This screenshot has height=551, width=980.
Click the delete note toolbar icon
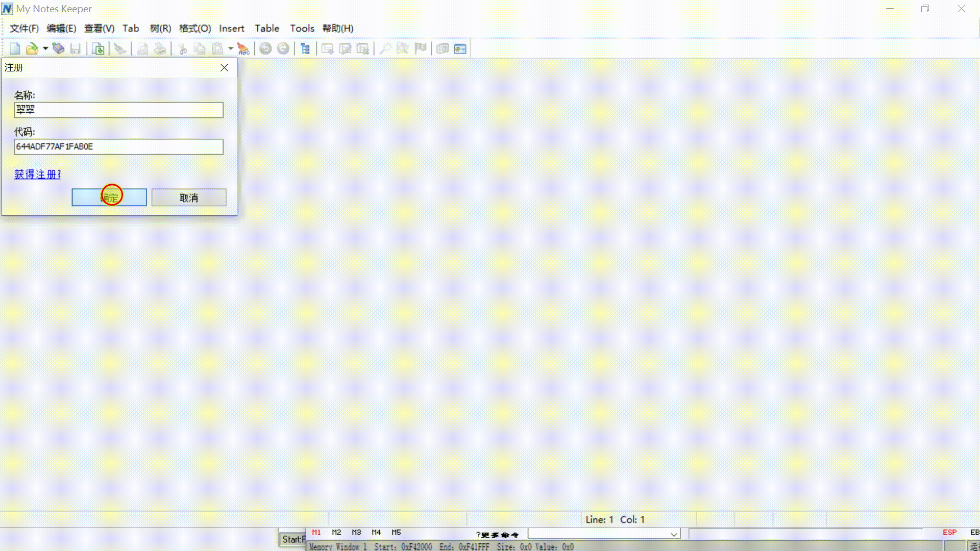click(363, 49)
